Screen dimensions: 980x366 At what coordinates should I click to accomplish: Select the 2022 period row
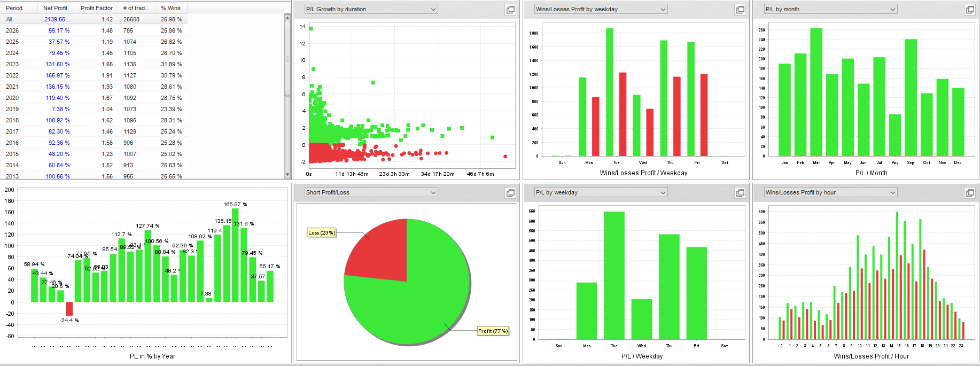(94, 75)
